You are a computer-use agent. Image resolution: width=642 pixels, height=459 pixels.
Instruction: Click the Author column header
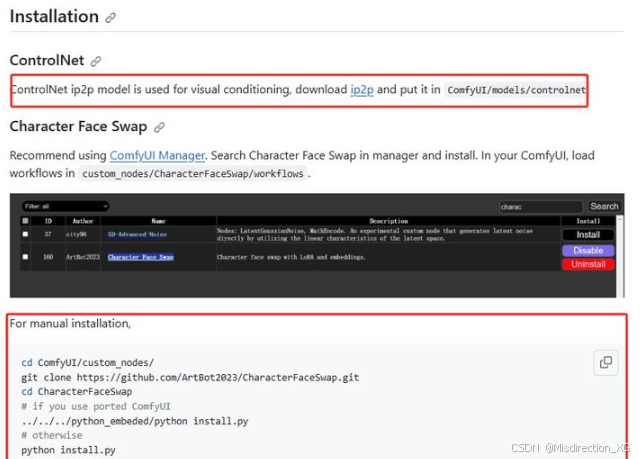click(83, 221)
